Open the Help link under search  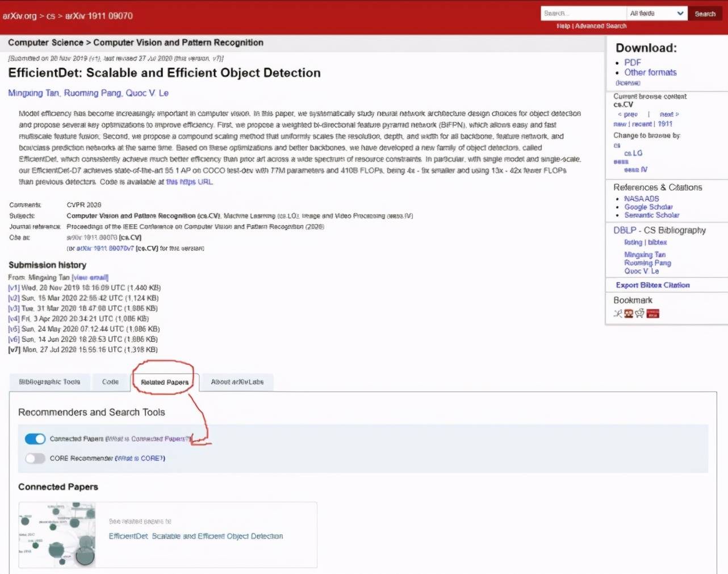tap(563, 26)
